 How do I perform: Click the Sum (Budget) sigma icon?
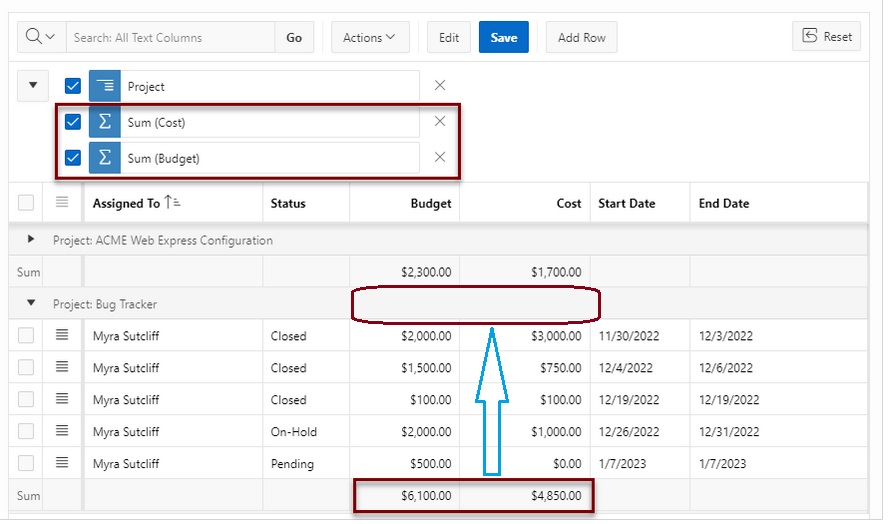coord(105,157)
